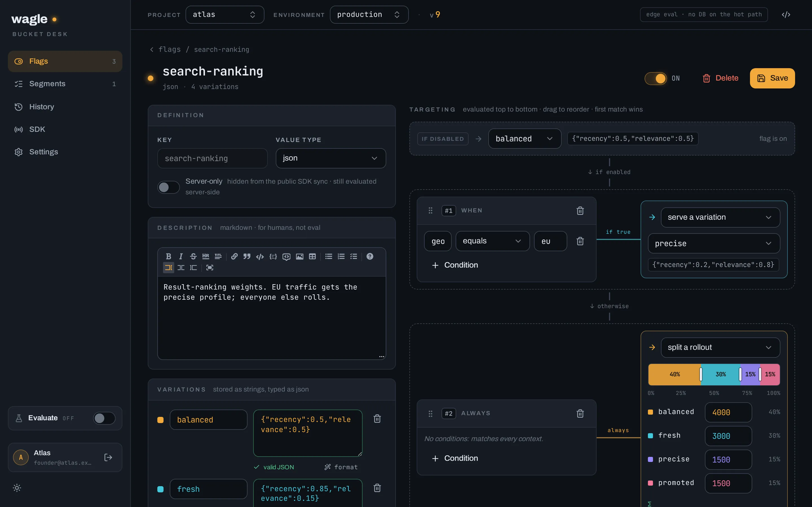This screenshot has height=507, width=812.
Task: Open the production environment selector
Action: tap(369, 15)
